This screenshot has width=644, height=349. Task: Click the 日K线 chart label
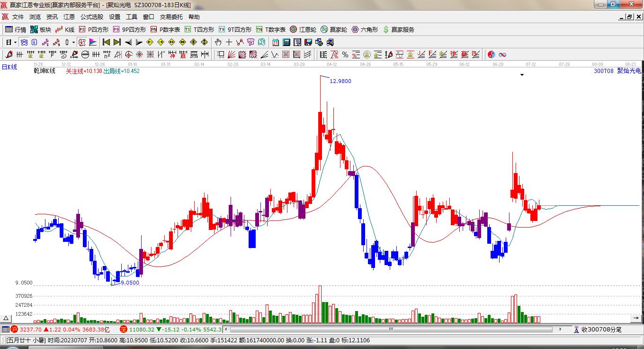(x=9, y=67)
